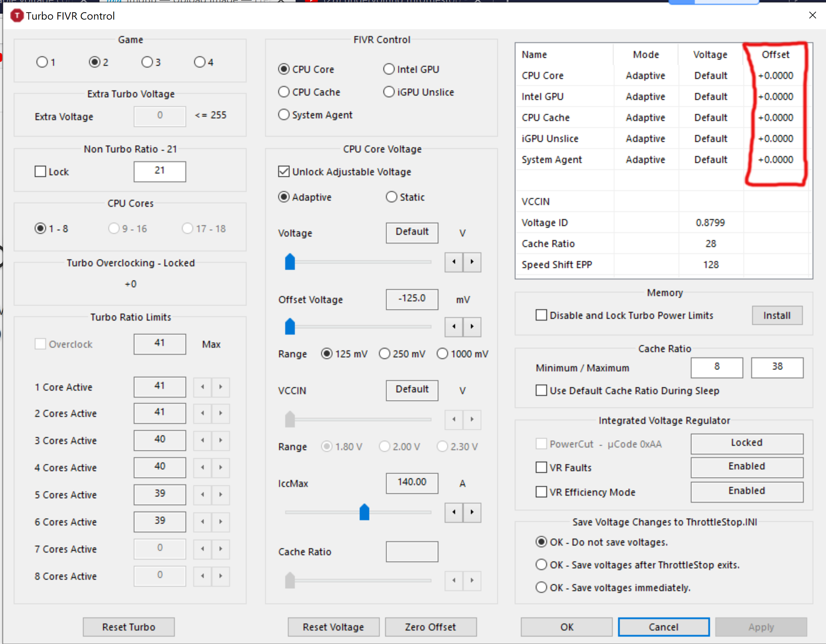Image resolution: width=826 pixels, height=644 pixels.
Task: Click the Offset Voltage -125.0 field
Action: pos(412,299)
